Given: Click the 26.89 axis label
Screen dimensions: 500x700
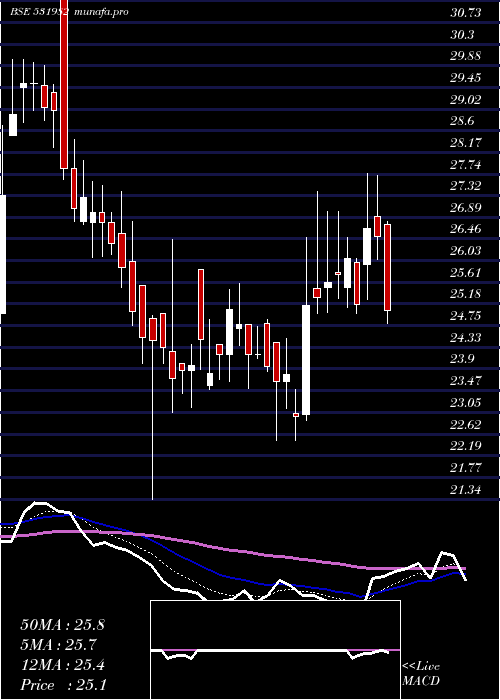Looking at the screenshot, I should coord(466,208).
